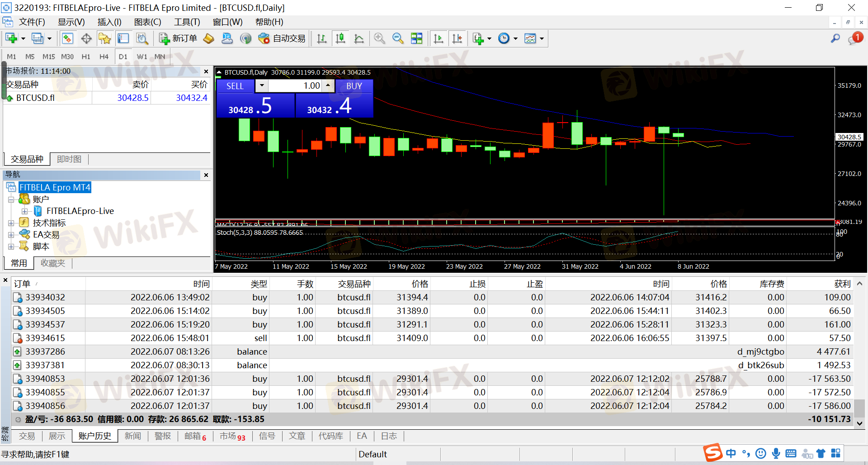Switch to the 新闻 terminal tab
This screenshot has height=465, width=868.
(132, 436)
